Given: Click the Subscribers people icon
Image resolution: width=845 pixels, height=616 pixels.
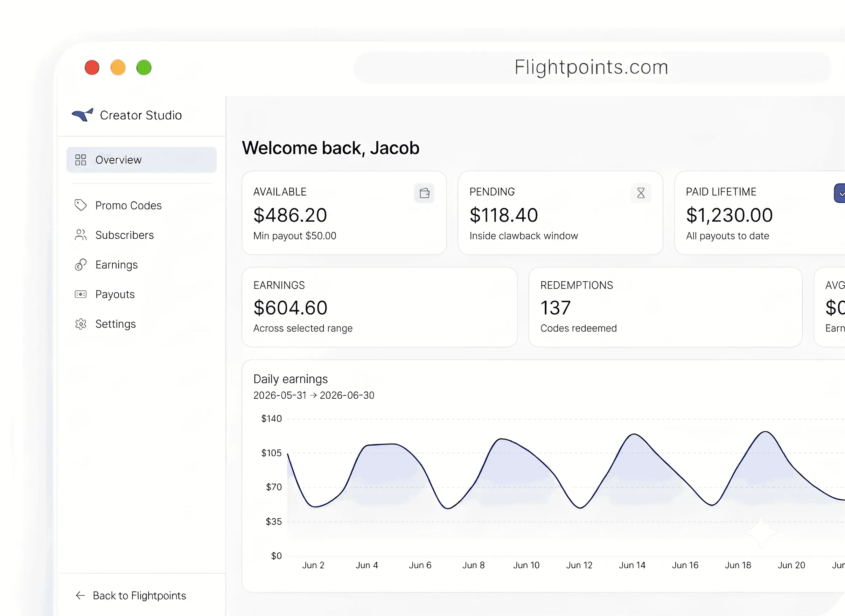Looking at the screenshot, I should (81, 235).
